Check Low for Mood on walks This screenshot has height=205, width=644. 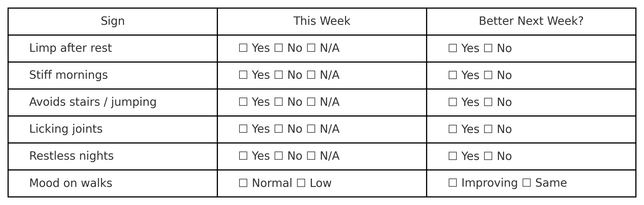(301, 183)
